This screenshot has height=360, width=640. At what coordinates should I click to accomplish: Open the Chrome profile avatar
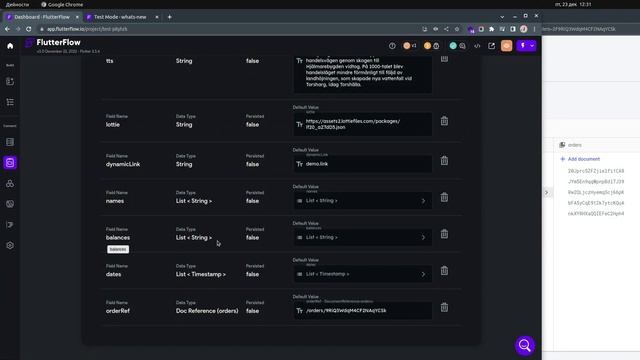524,29
